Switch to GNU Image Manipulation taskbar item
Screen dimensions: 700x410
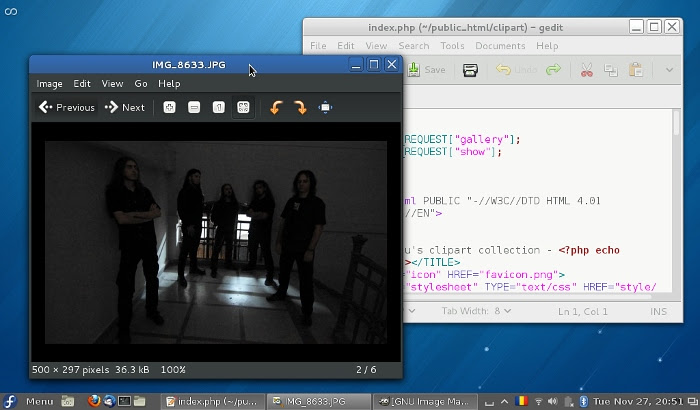coord(425,402)
